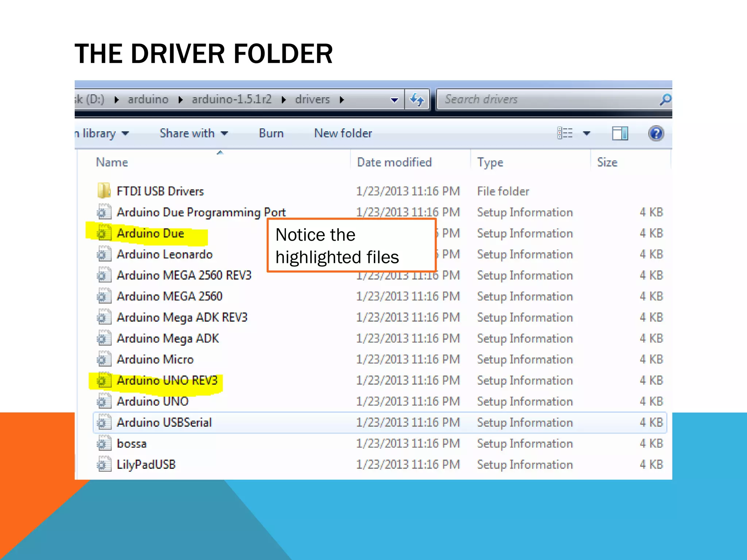
Task: Click date modified of Arduino Micro row
Action: 408,359
